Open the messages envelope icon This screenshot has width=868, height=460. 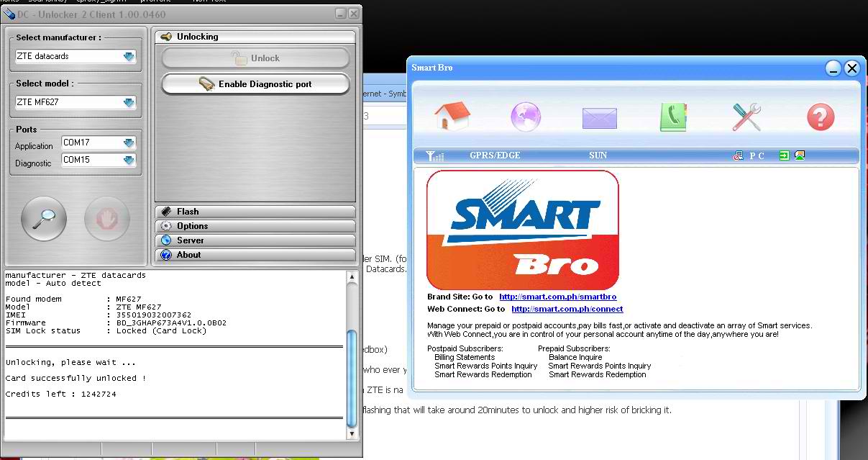600,117
